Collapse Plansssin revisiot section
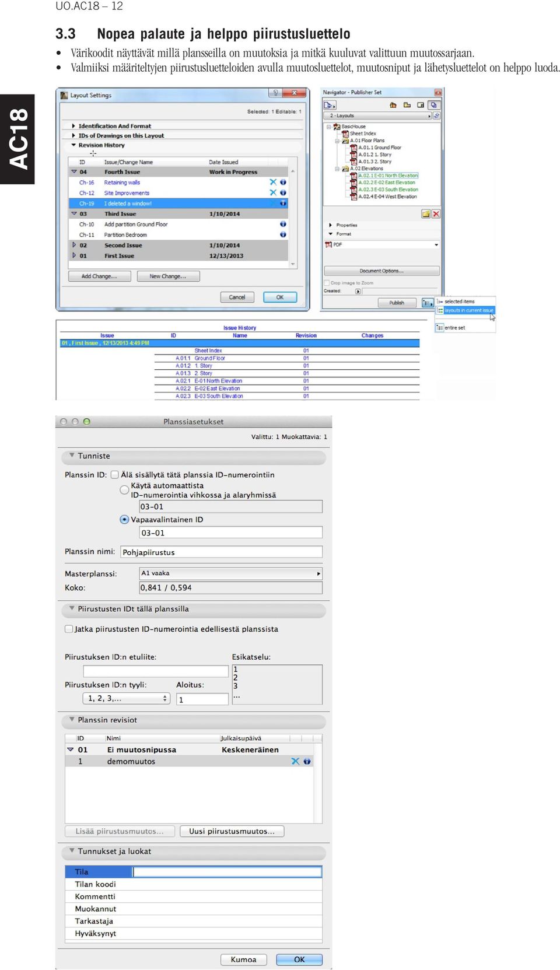This screenshot has height=970, width=560. click(72, 720)
